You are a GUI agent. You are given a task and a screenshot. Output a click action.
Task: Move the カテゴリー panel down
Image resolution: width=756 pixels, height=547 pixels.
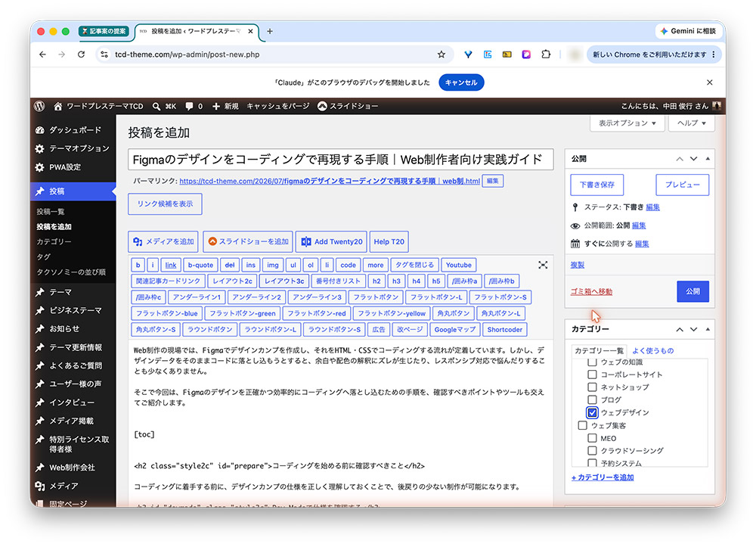(x=694, y=329)
